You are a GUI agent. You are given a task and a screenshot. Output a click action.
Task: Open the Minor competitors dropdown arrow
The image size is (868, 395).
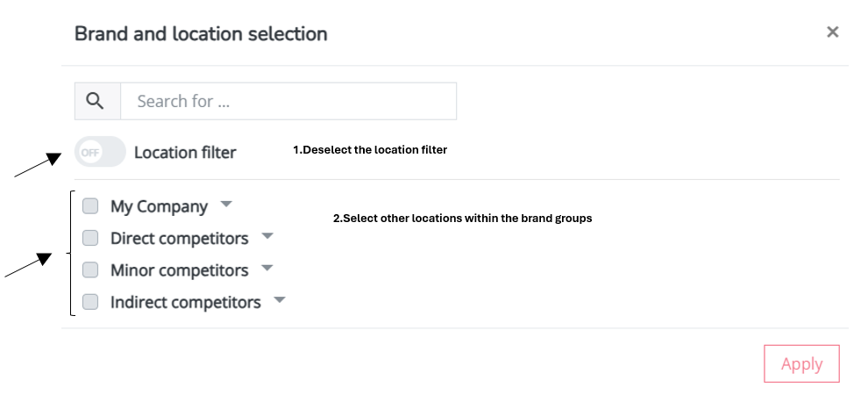(x=267, y=268)
